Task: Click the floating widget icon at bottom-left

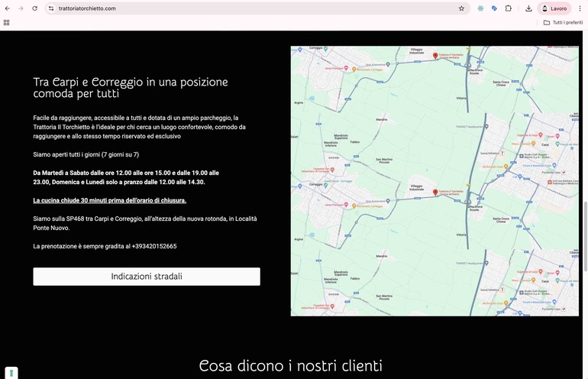Action: pyautogui.click(x=11, y=373)
